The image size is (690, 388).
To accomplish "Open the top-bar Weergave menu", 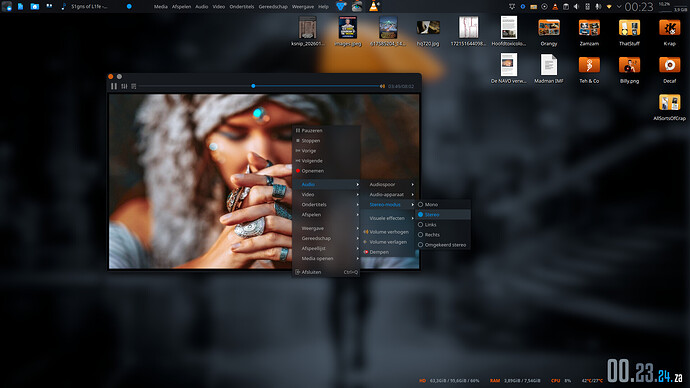I will pyautogui.click(x=303, y=7).
